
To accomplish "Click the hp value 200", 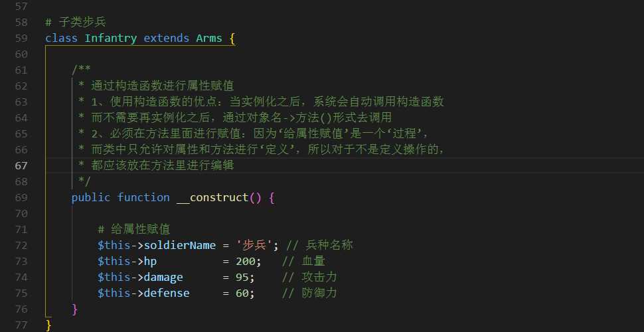I will point(246,262).
